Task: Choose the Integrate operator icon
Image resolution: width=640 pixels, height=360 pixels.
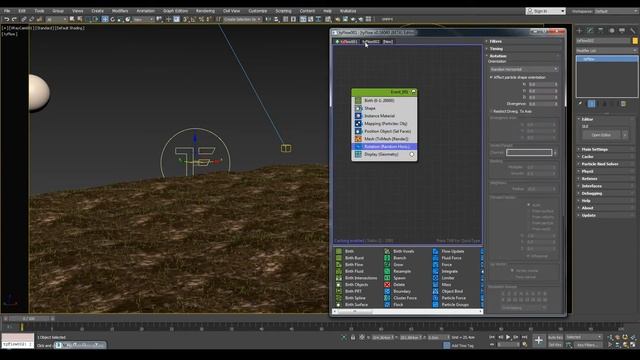Action: [436, 271]
